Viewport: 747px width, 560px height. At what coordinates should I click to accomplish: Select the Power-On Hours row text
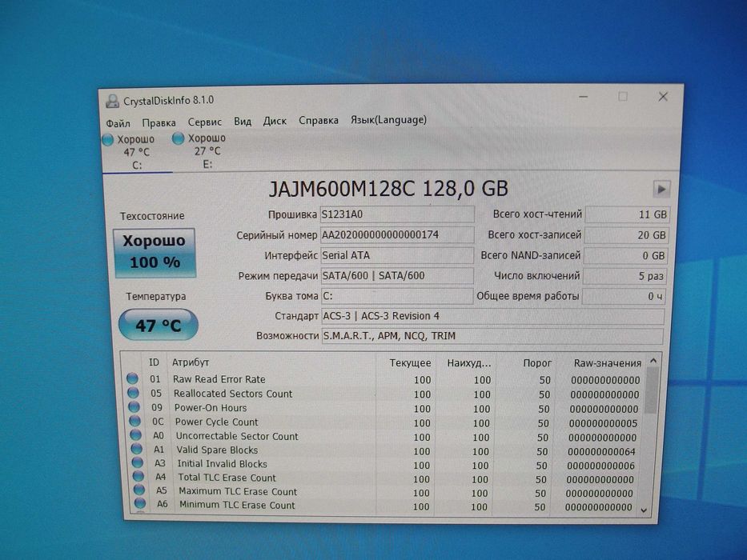(x=211, y=408)
